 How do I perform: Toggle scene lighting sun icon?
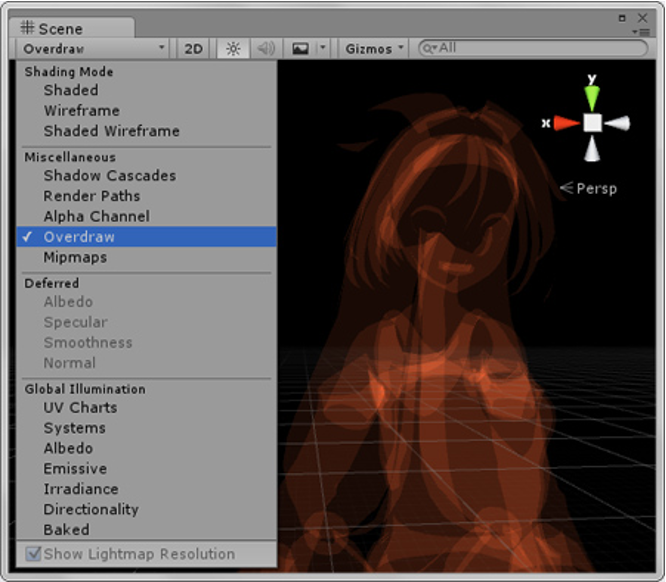[x=233, y=49]
